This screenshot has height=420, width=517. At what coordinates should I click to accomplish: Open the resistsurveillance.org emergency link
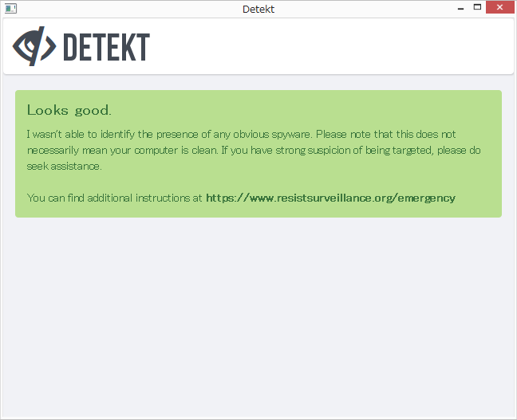coord(330,198)
